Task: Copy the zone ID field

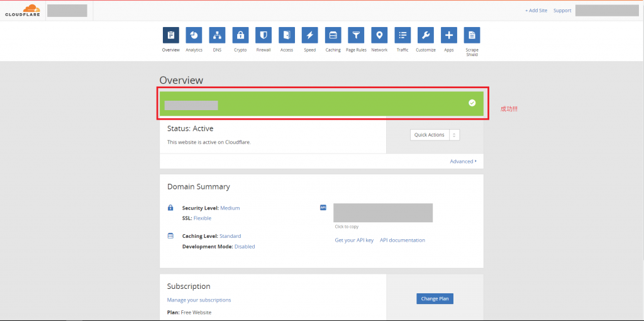Action: coord(383,213)
